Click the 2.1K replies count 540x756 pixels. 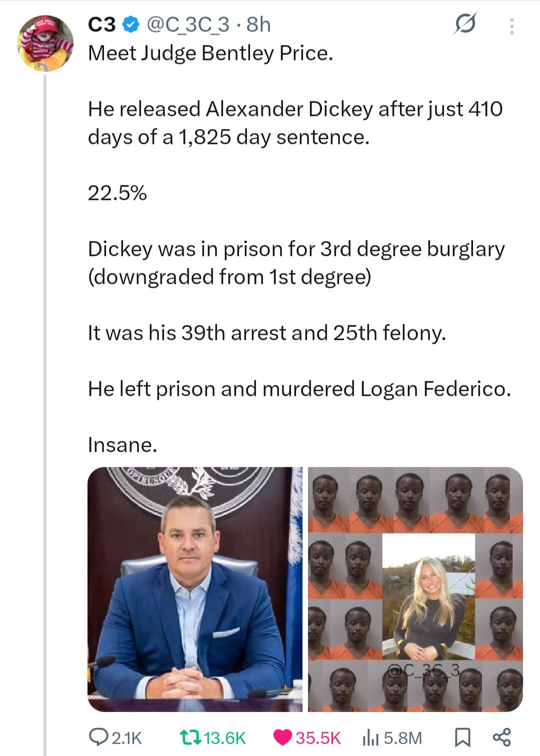(x=126, y=738)
